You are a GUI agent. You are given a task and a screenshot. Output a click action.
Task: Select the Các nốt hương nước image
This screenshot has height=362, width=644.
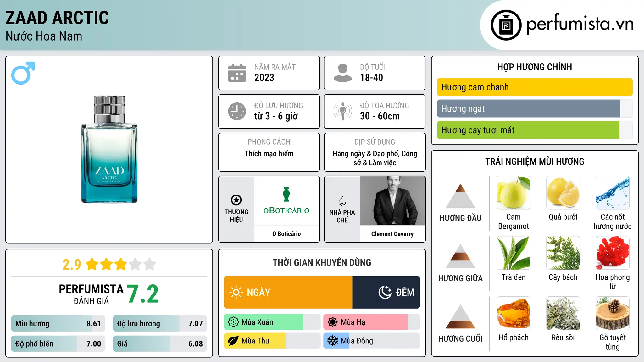click(x=613, y=193)
